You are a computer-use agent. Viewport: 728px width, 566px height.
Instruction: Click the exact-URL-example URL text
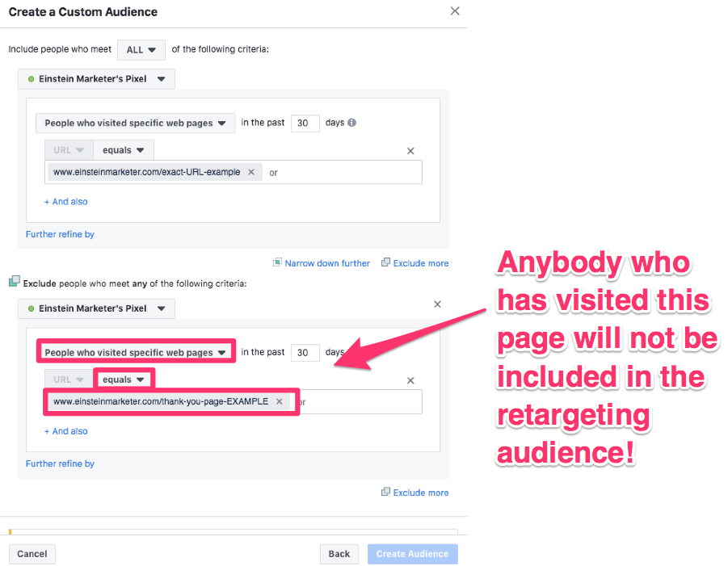[x=147, y=172]
